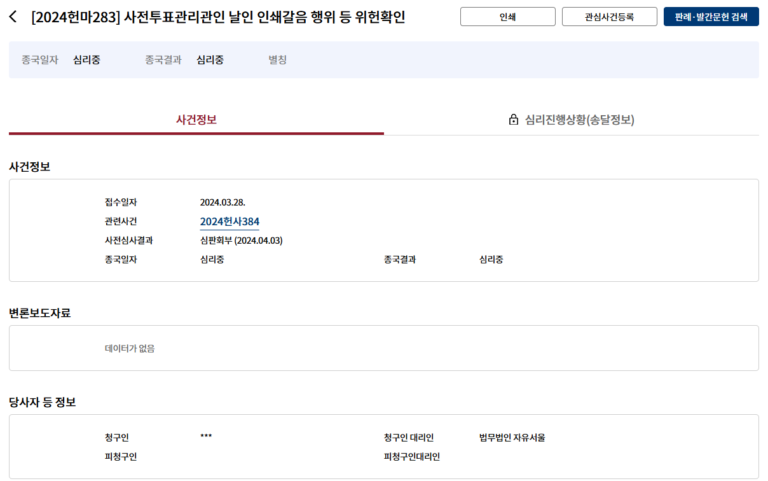Open related case 2024헌사384 link

tap(229, 221)
